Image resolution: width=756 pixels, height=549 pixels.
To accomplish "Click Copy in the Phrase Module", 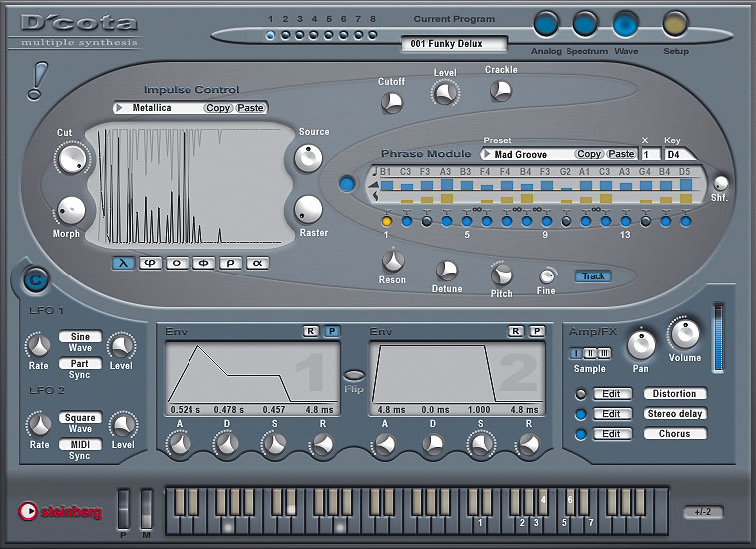I will click(589, 154).
